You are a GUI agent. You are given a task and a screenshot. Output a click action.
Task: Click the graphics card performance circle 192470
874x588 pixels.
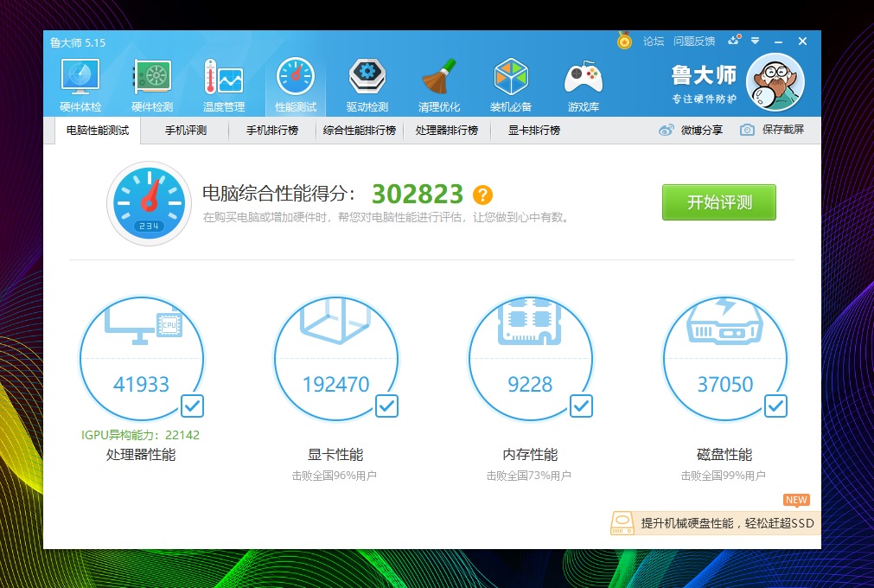pos(335,358)
